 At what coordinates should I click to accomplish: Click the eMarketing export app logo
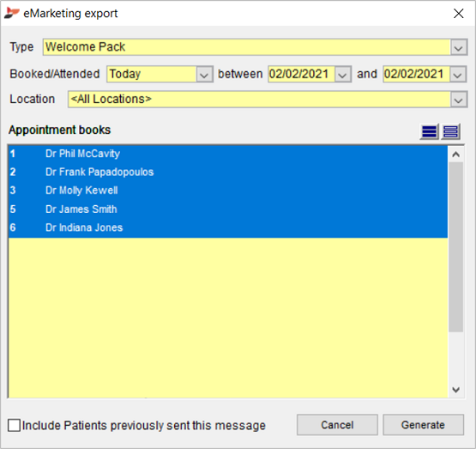point(12,13)
